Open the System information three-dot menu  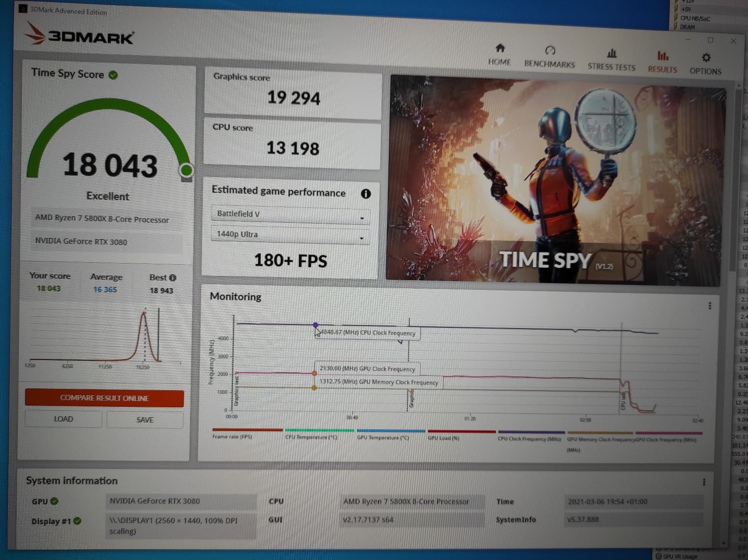click(704, 482)
